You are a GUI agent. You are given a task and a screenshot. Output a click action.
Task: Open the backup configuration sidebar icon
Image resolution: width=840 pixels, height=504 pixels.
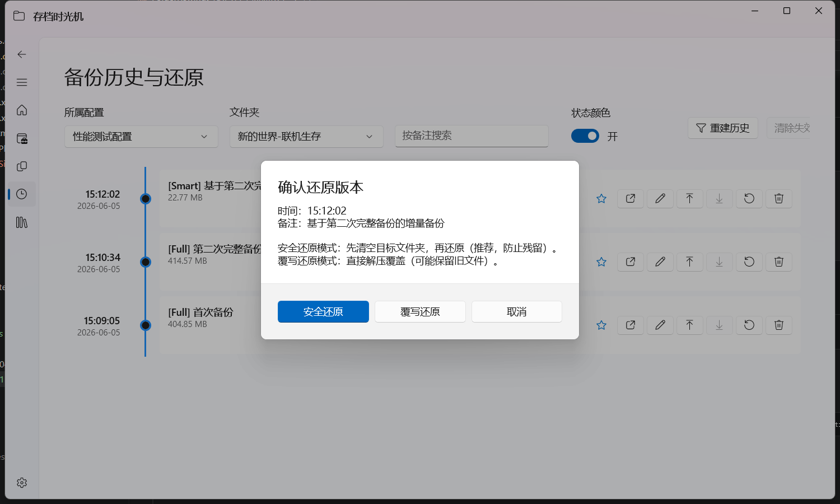coord(22,138)
